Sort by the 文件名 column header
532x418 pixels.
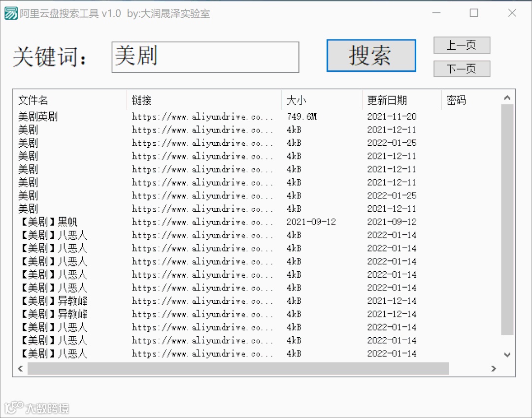[69, 100]
